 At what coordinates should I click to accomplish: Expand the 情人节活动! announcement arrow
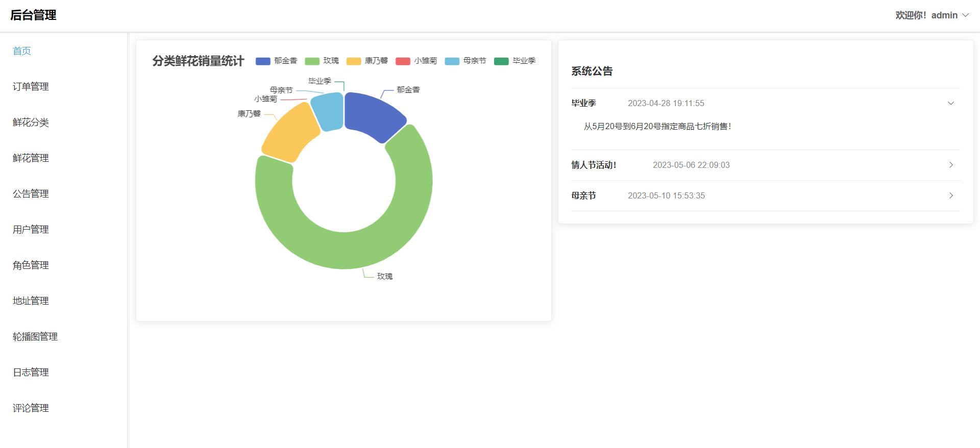pos(951,165)
